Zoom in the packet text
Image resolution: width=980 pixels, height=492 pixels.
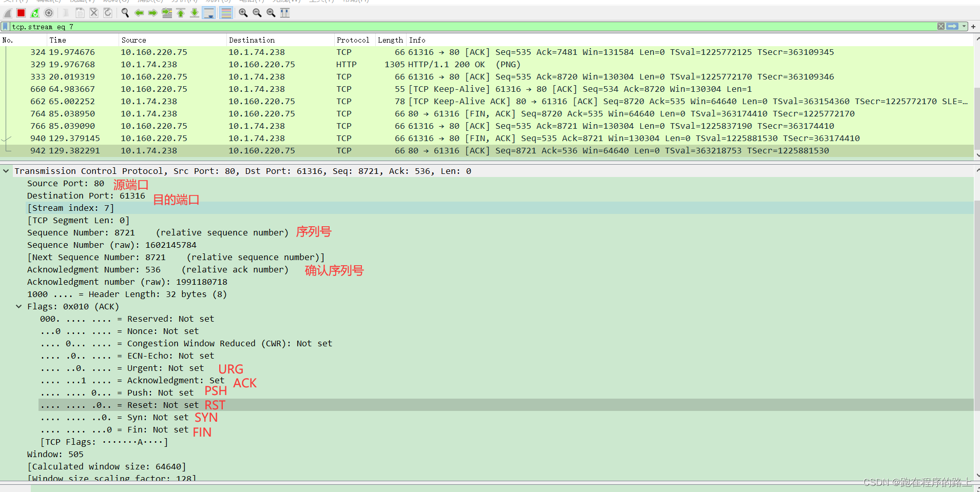(243, 13)
